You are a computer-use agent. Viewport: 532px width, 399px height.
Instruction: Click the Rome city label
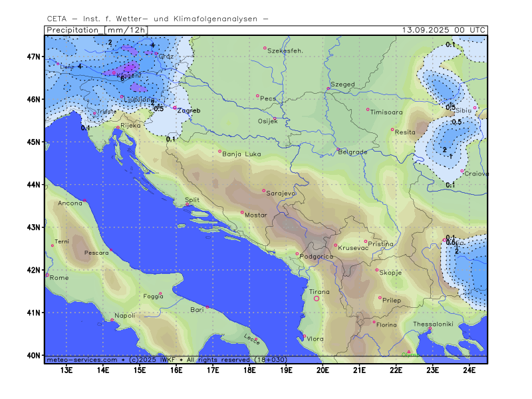(x=59, y=278)
